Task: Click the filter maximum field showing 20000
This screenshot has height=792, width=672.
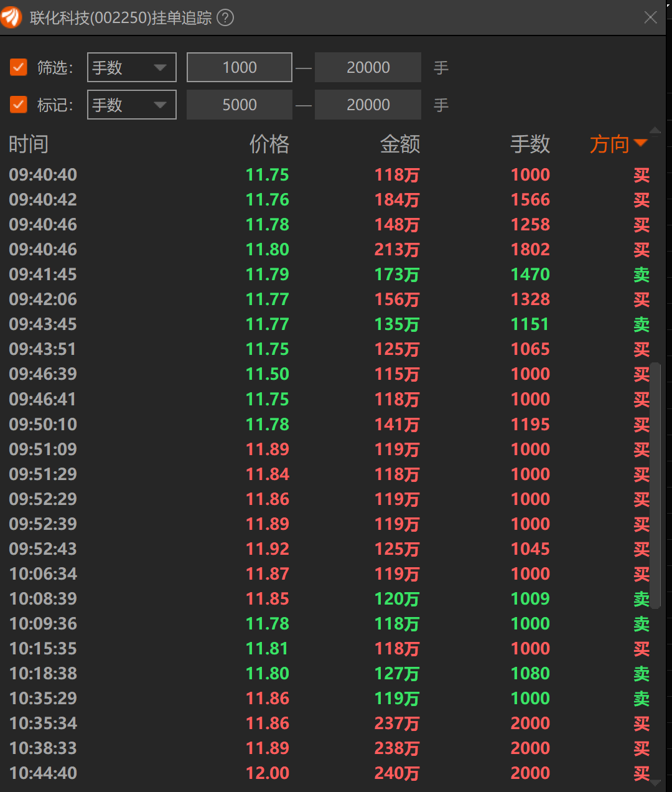Action: 368,67
